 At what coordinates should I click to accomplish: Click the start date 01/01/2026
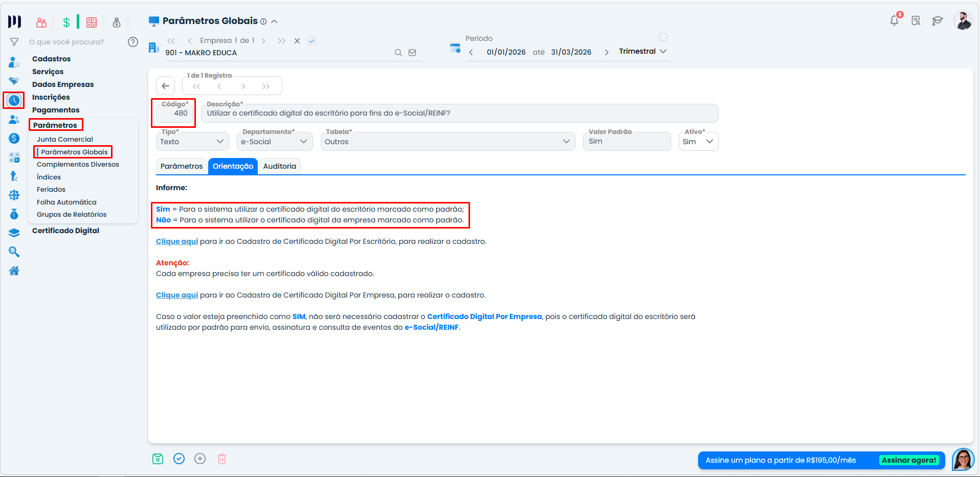pyautogui.click(x=506, y=52)
